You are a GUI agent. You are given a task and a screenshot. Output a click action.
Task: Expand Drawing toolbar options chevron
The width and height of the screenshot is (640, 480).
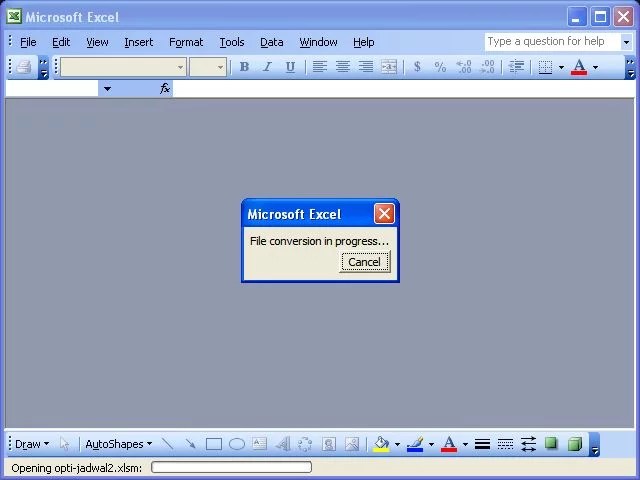(595, 445)
